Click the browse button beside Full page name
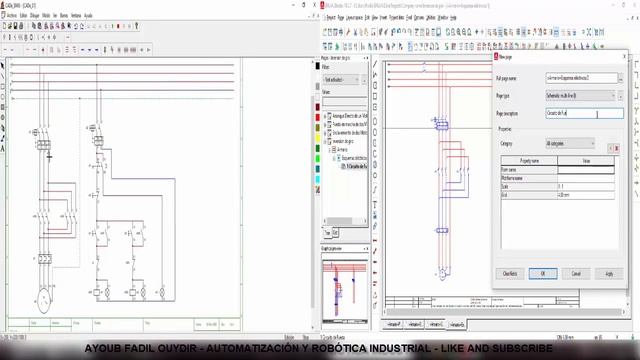 pos(621,78)
